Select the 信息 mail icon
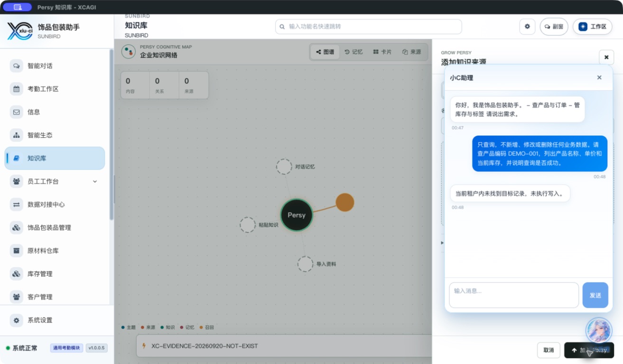This screenshot has width=623, height=364. pyautogui.click(x=17, y=112)
